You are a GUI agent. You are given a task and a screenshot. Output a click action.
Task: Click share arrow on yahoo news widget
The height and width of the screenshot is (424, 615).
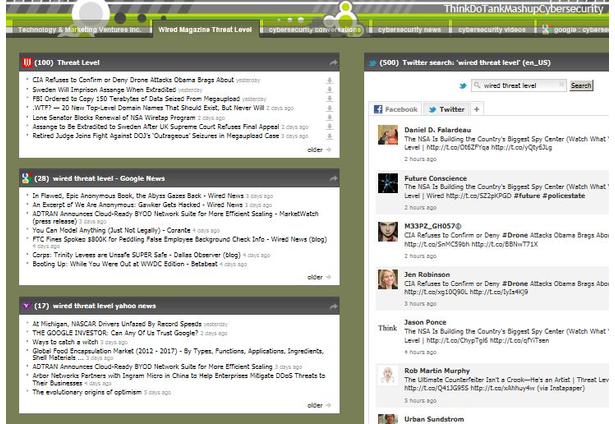click(x=333, y=306)
